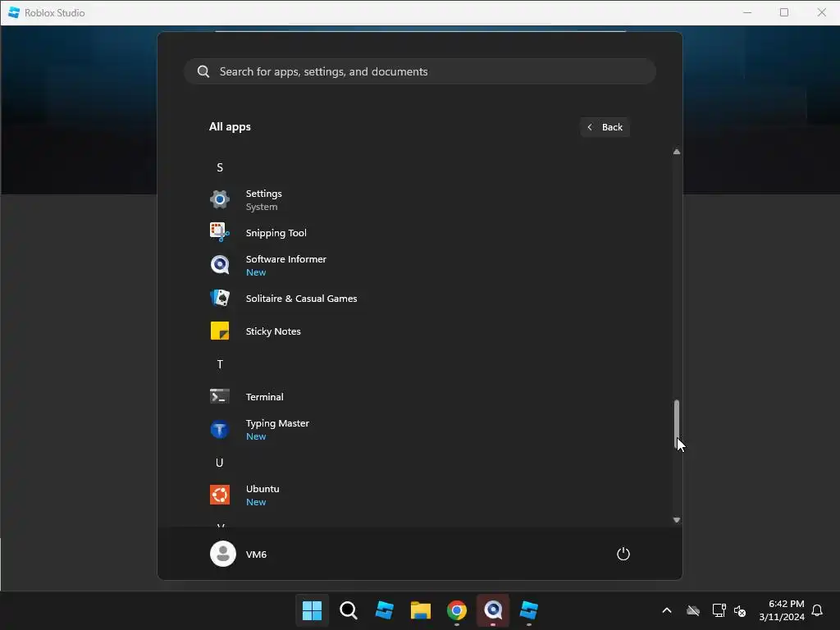The image size is (840, 630).
Task: Select the Sticky Notes label
Action: pos(273,331)
